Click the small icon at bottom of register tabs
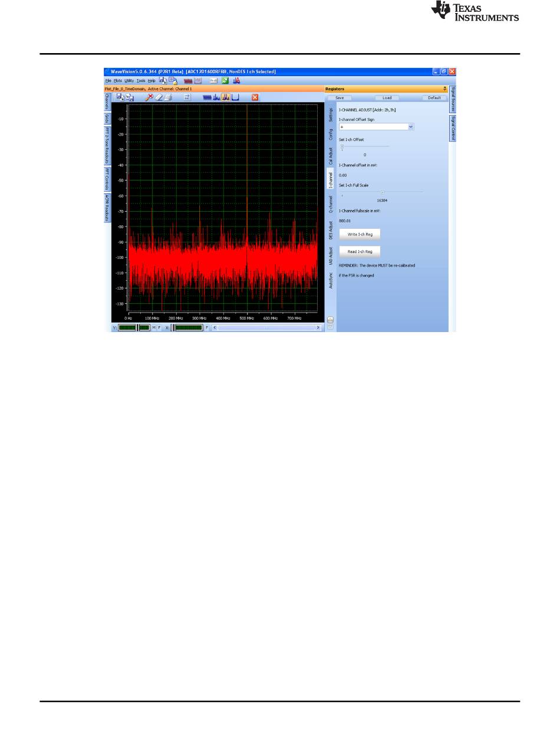Image resolution: width=560 pixels, height=732 pixels. pyautogui.click(x=330, y=319)
